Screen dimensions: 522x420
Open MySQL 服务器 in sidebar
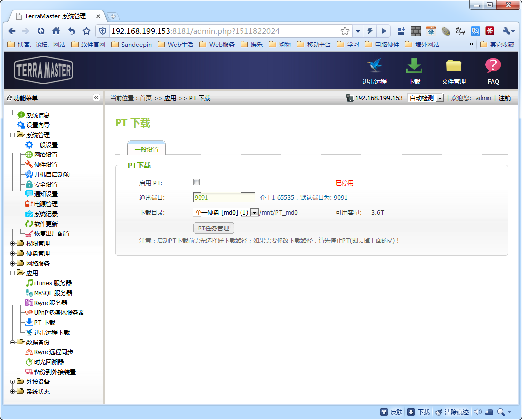(53, 293)
